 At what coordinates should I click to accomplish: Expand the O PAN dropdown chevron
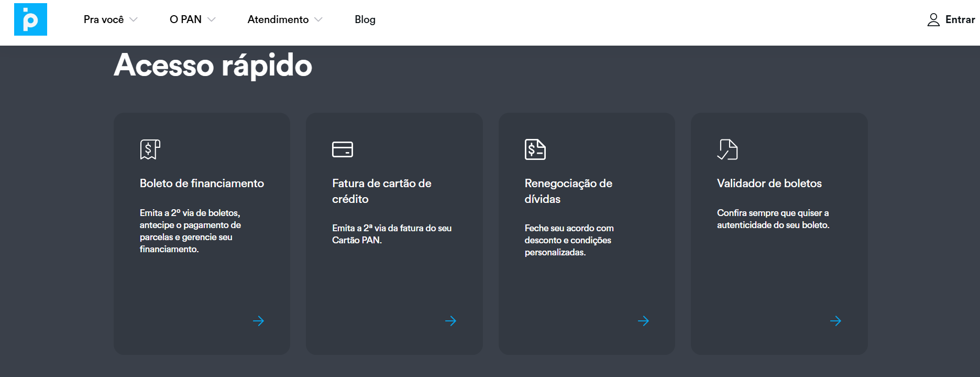tap(212, 20)
